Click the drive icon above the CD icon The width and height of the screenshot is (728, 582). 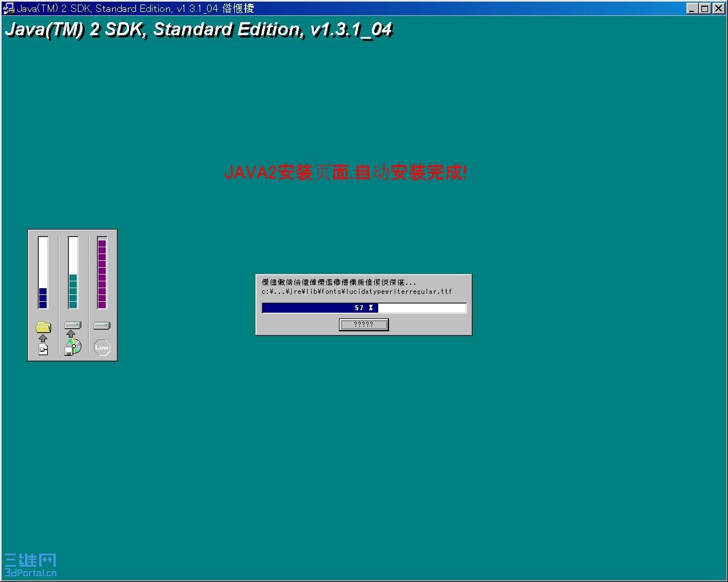pos(73,325)
